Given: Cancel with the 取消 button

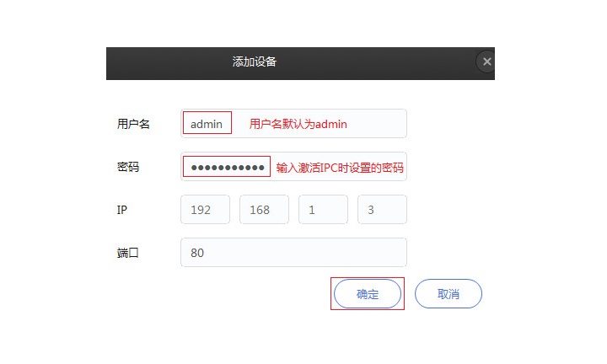Looking at the screenshot, I should click(x=449, y=293).
